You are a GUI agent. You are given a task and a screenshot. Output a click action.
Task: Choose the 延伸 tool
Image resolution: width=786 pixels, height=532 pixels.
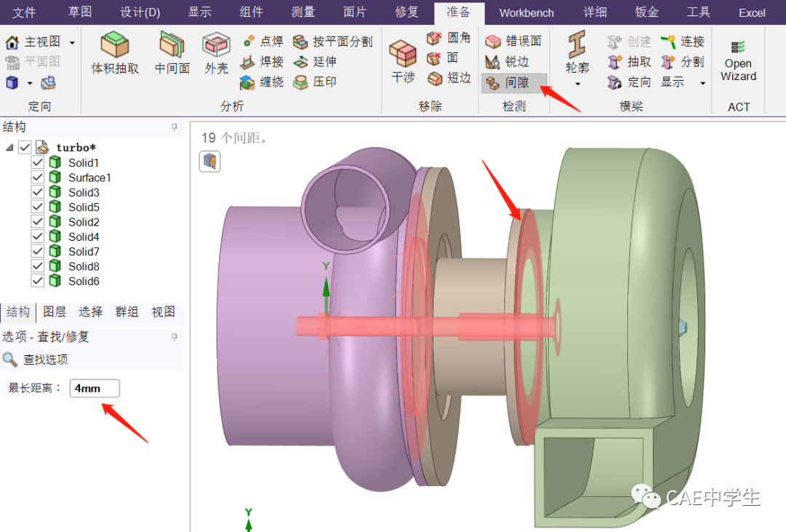tap(315, 62)
